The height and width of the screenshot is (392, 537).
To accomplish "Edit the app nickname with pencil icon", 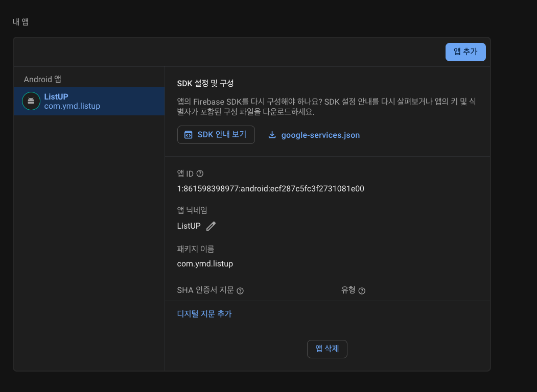I will [x=211, y=226].
